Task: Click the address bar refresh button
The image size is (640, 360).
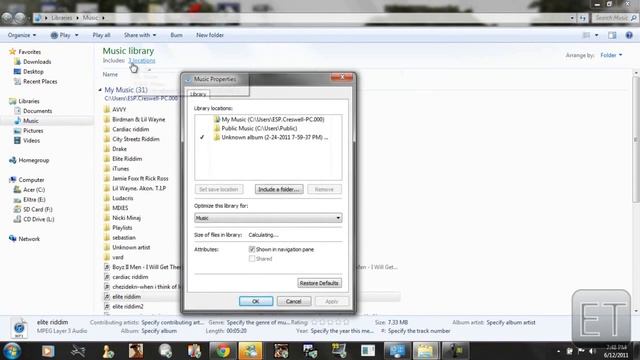Action: pos(582,18)
